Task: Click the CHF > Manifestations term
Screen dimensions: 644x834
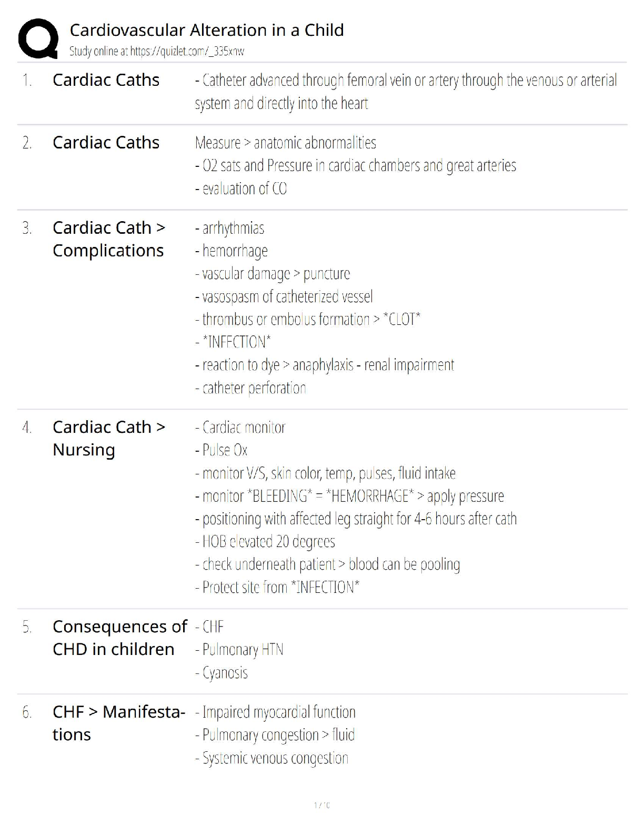Action: (x=118, y=723)
